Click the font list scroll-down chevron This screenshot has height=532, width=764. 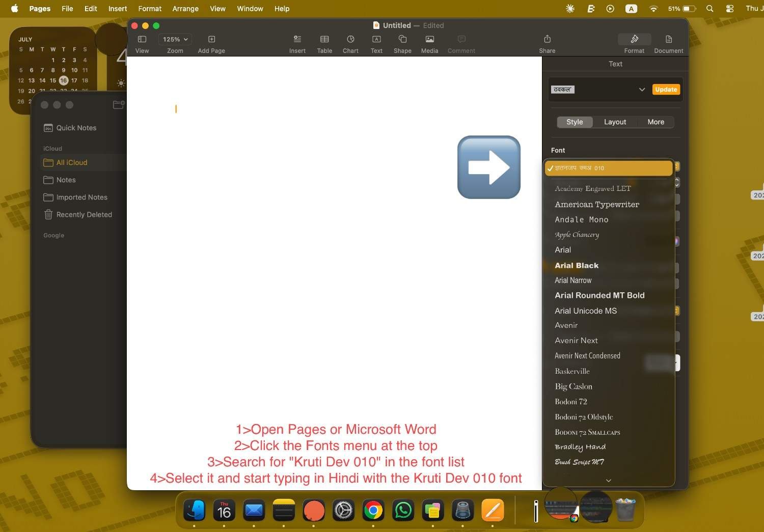[x=608, y=481]
